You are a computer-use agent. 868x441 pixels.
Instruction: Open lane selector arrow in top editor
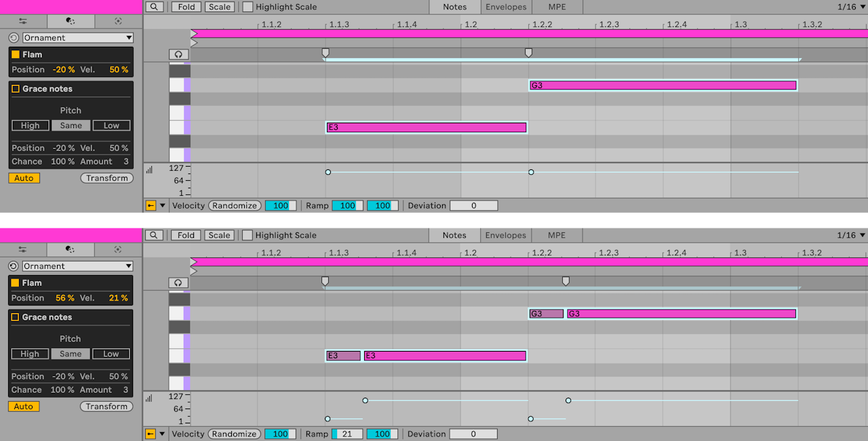[163, 205]
